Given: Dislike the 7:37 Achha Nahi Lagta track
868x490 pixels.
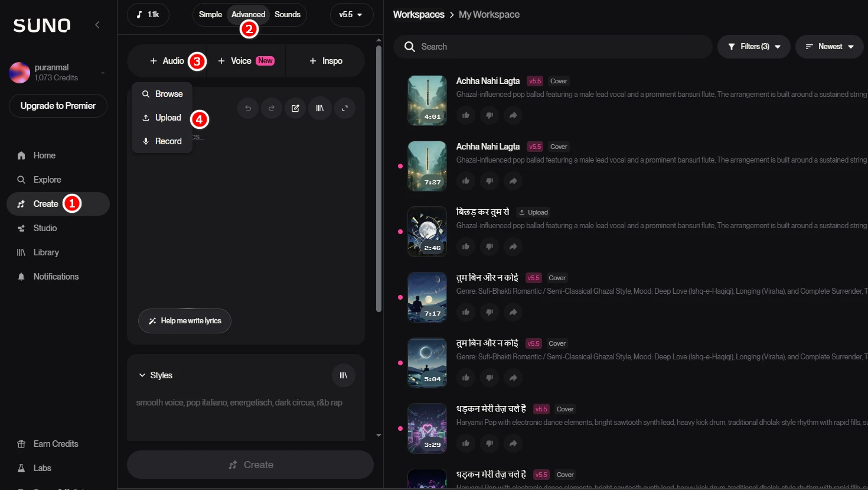Looking at the screenshot, I should pos(490,181).
